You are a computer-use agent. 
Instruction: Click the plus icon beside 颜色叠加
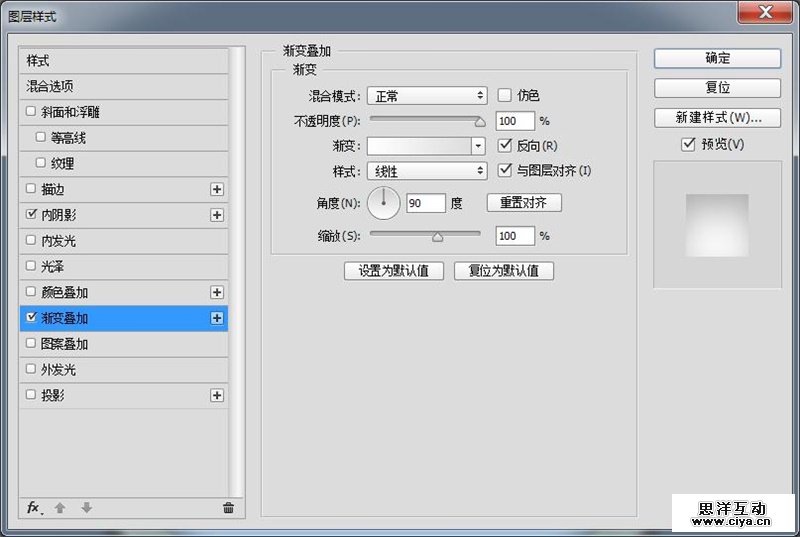point(217,292)
